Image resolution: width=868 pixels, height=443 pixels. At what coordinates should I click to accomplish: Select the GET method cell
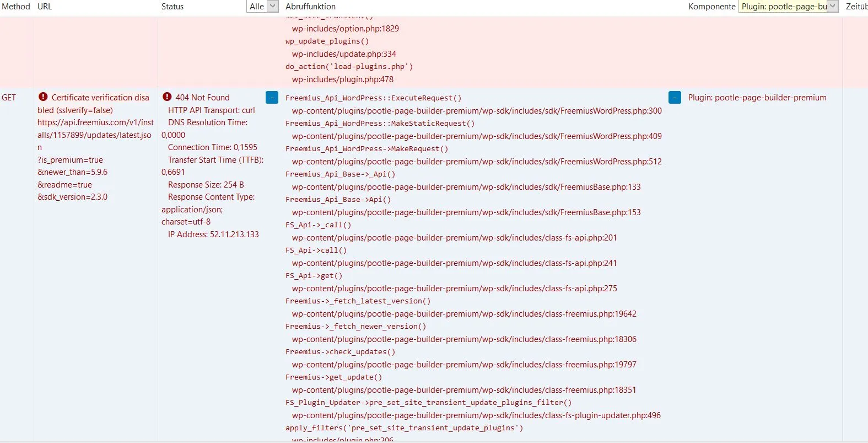pos(9,98)
